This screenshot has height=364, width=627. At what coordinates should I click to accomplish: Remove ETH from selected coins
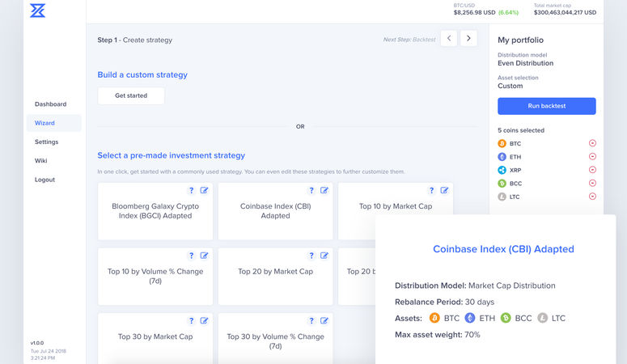(x=592, y=156)
